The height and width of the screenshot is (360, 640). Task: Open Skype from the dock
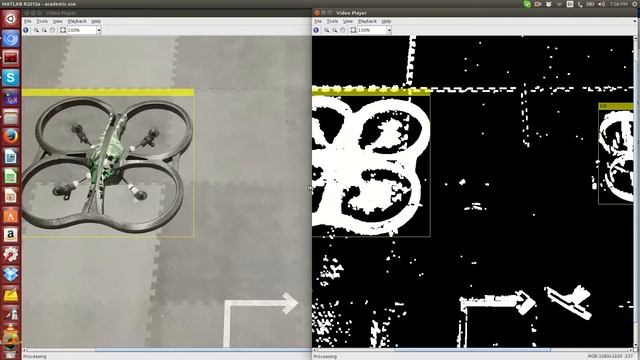[x=11, y=78]
